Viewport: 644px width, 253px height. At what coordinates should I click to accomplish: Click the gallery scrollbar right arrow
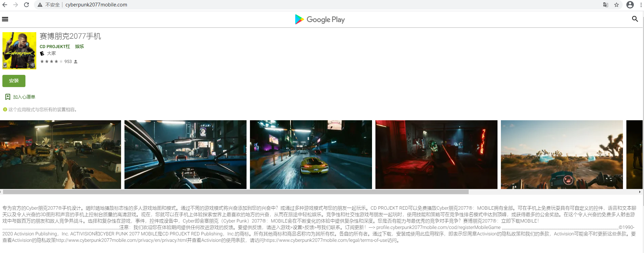tap(640, 192)
